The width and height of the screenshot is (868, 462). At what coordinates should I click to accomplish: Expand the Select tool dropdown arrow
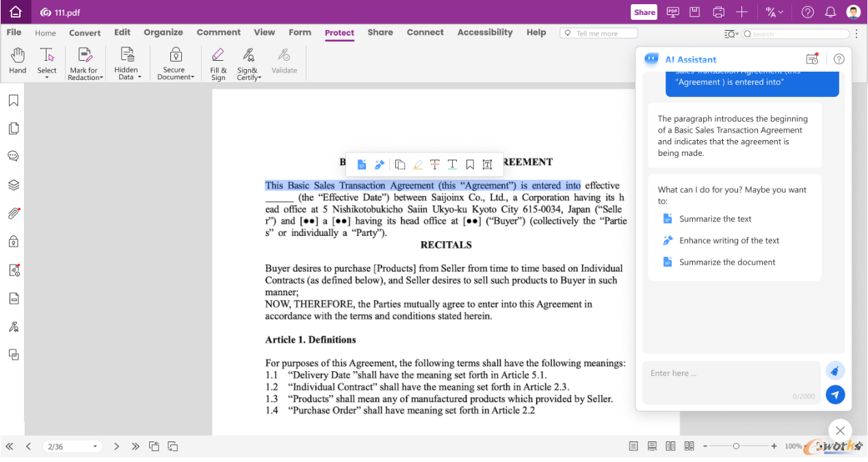tap(47, 78)
